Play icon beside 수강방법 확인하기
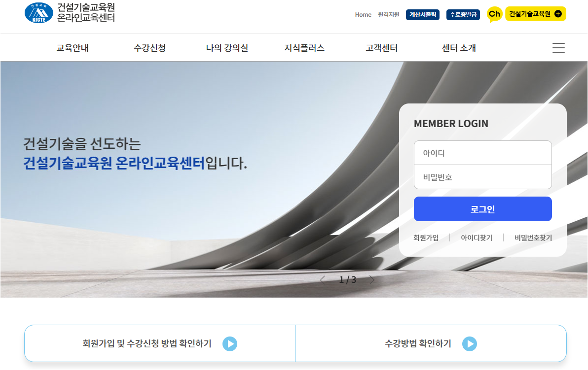 tap(470, 344)
